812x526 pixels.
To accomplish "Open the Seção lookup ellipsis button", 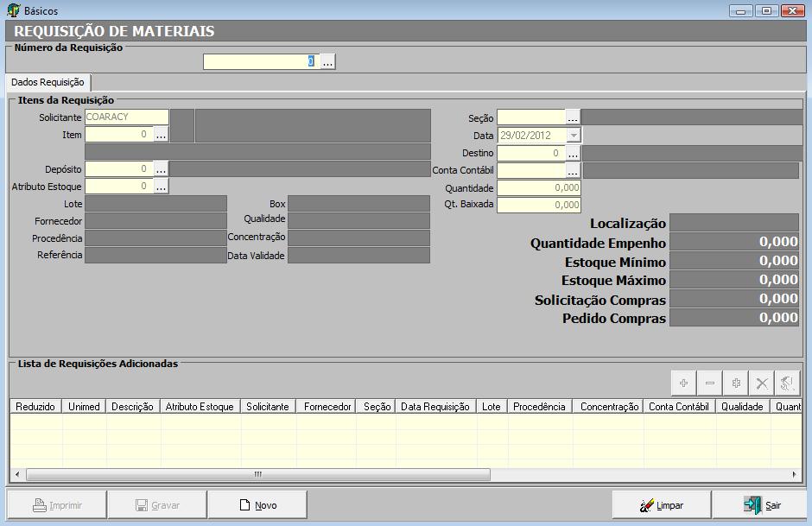I will click(x=573, y=117).
